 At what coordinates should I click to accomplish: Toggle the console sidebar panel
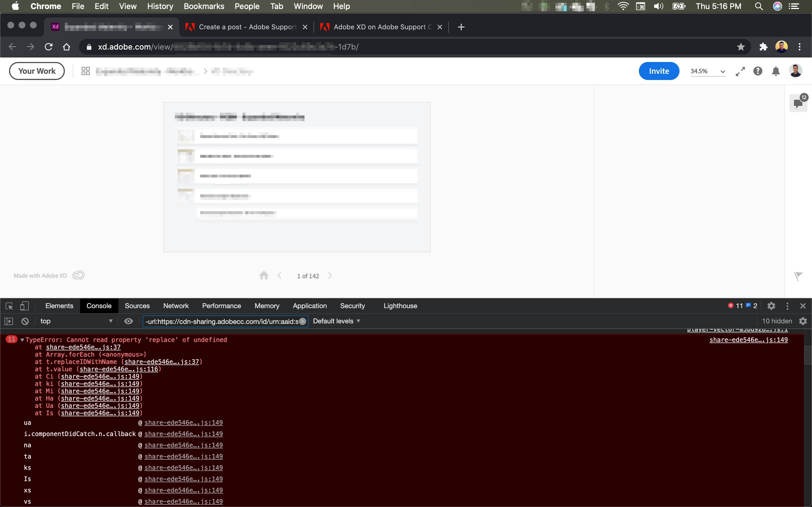point(9,321)
